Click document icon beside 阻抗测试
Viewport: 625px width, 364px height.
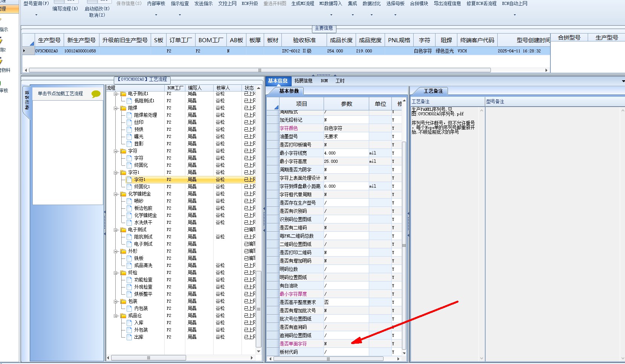[129, 237]
